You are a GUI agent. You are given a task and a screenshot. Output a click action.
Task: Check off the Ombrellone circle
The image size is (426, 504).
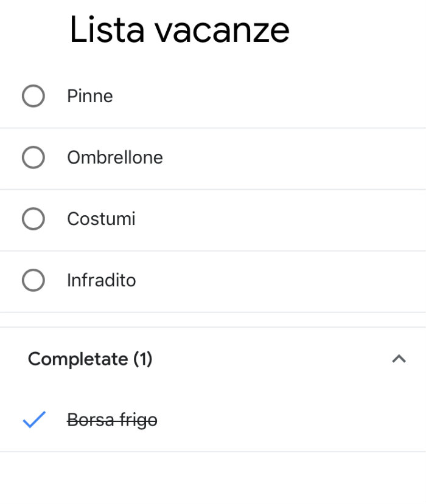coord(33,158)
